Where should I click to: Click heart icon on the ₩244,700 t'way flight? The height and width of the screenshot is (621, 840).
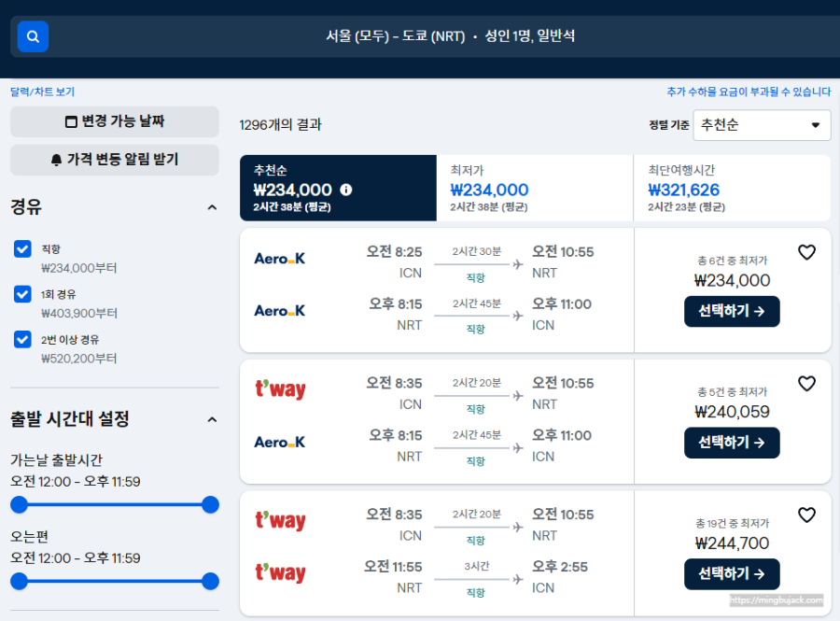pos(806,515)
